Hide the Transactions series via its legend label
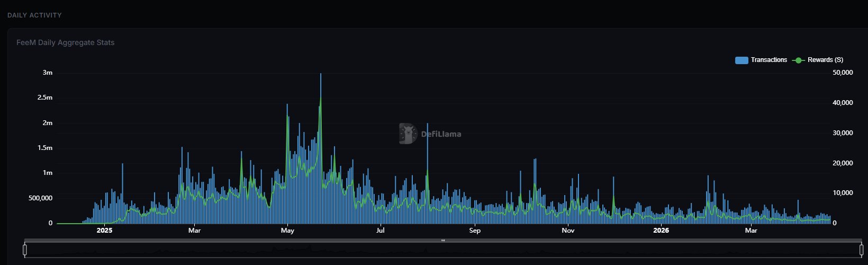This screenshot has height=265, width=868. coord(769,60)
